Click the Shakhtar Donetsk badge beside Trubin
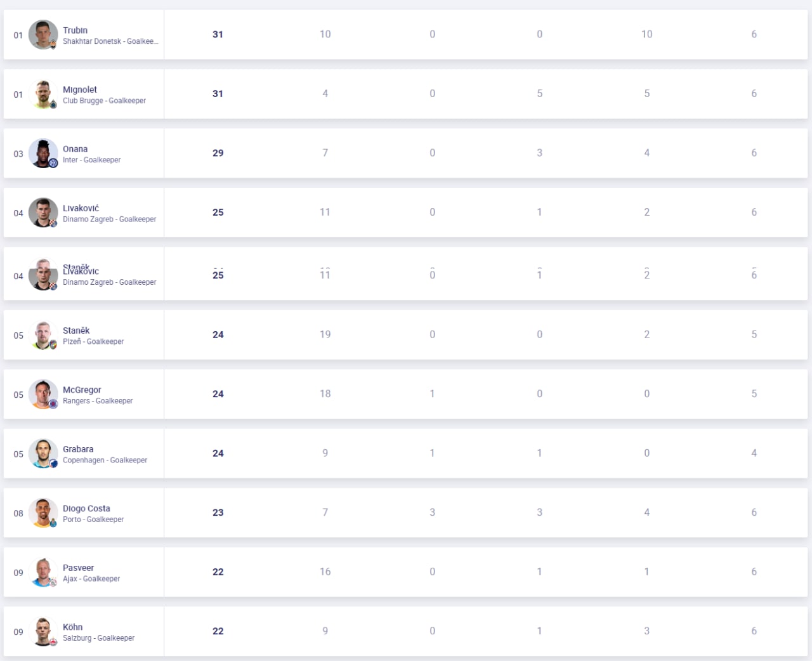The width and height of the screenshot is (812, 661). [x=53, y=44]
